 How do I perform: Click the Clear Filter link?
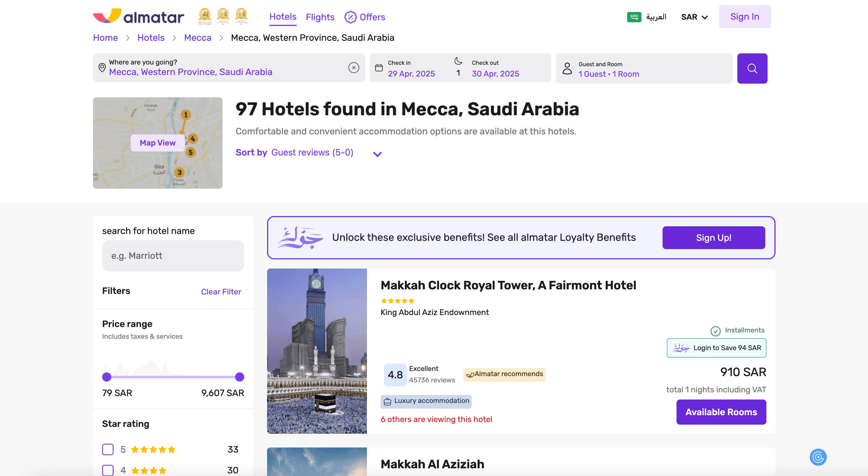point(221,292)
